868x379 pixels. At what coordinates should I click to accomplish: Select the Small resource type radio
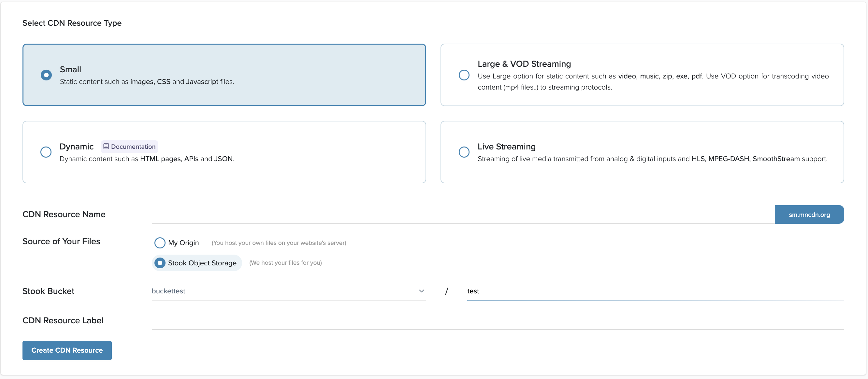(46, 75)
